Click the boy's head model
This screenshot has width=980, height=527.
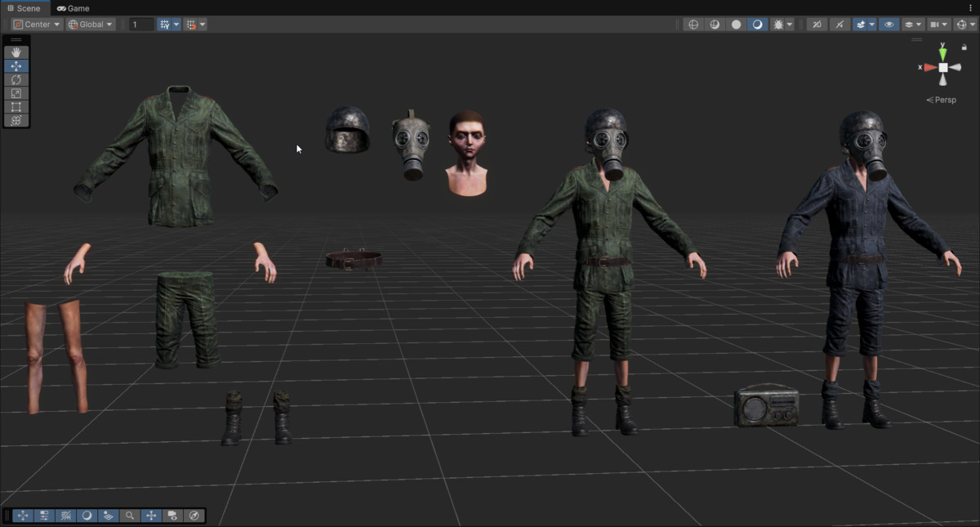(x=467, y=153)
